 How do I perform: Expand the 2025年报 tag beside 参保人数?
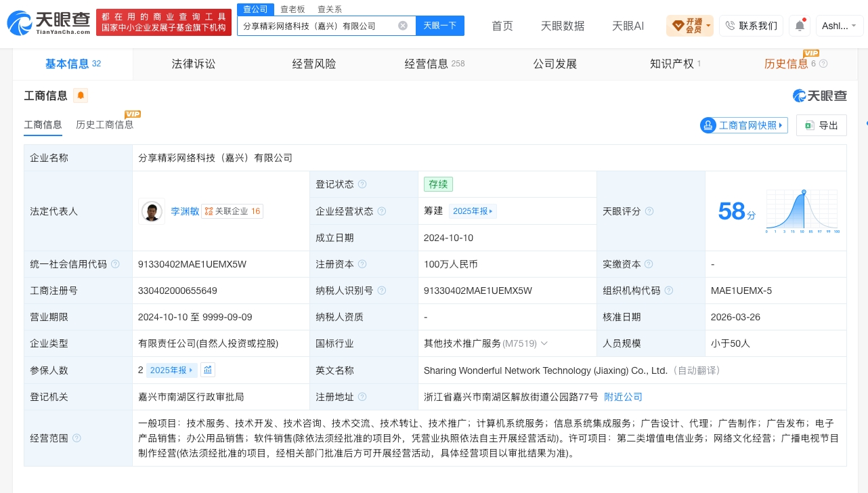(172, 370)
